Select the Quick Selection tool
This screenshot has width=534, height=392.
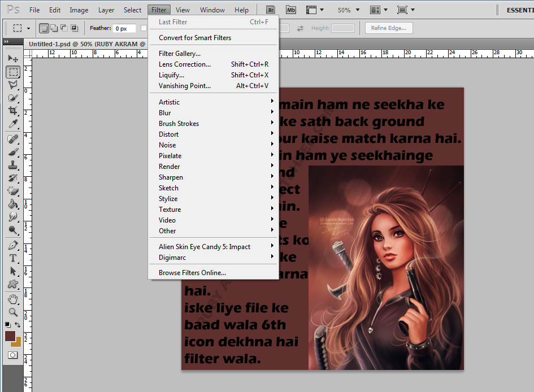13,98
